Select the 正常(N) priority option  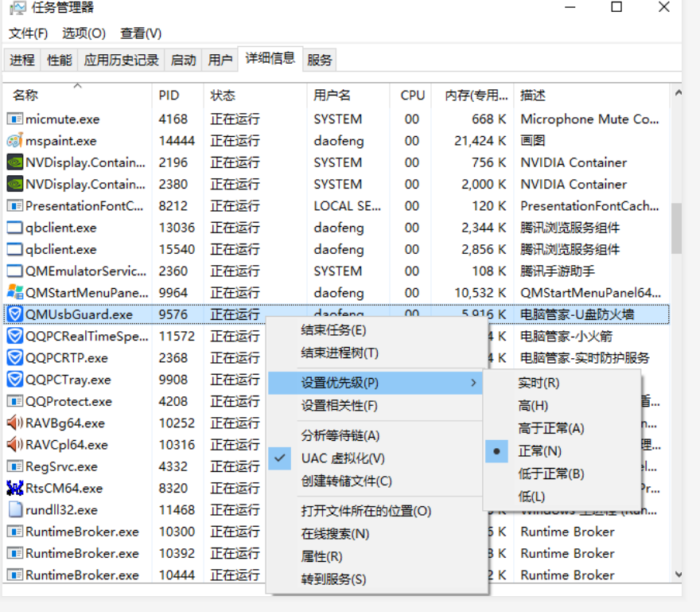(x=562, y=451)
